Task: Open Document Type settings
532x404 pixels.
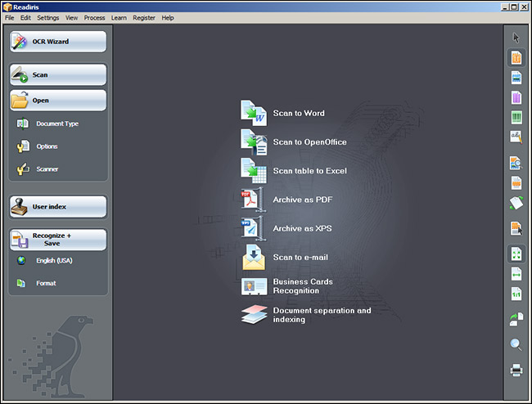Action: point(56,123)
